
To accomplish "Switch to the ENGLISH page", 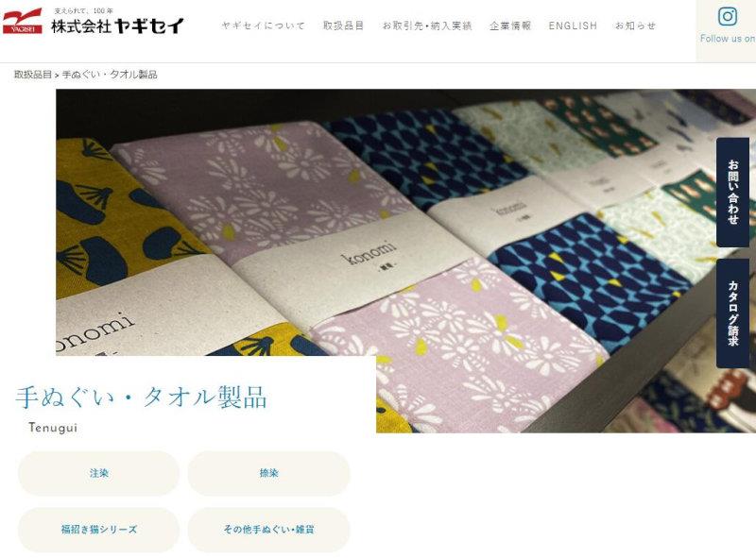I will tap(573, 25).
